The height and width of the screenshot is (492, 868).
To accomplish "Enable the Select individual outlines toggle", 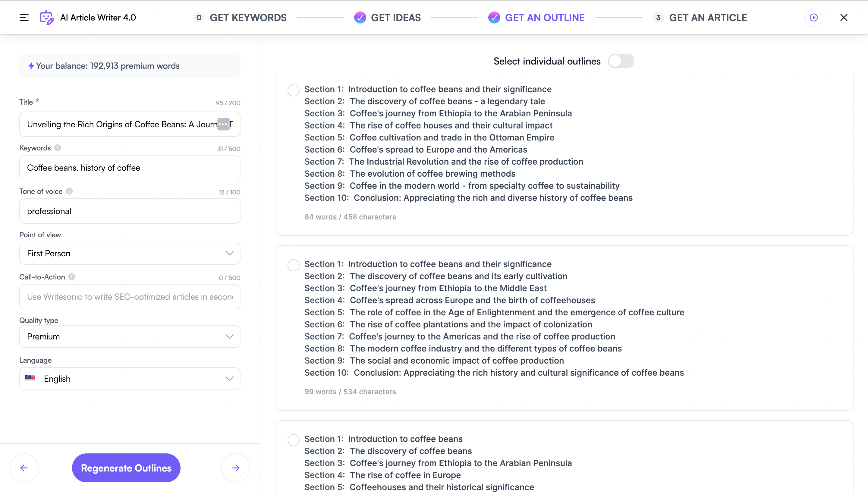I will (x=621, y=61).
